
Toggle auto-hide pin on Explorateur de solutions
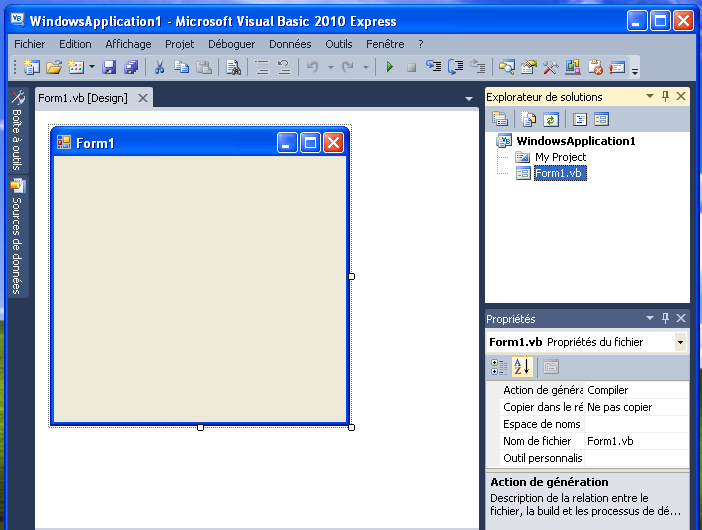(665, 96)
